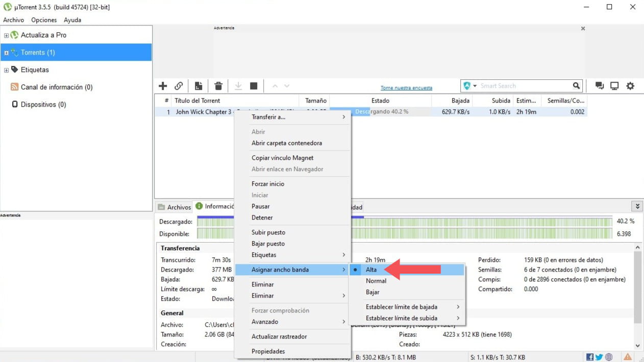Expand the Actualiza a Pro tree node
Viewport: 644px width, 362px height.
coord(6,35)
